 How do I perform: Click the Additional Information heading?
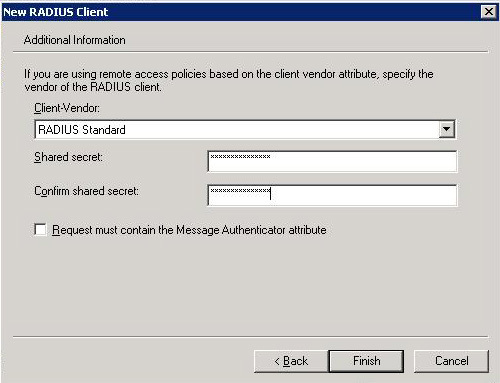75,40
